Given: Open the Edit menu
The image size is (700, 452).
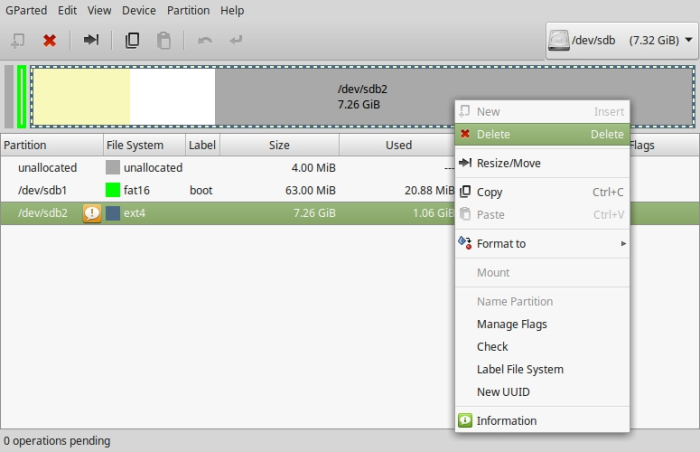Looking at the screenshot, I should tap(67, 10).
